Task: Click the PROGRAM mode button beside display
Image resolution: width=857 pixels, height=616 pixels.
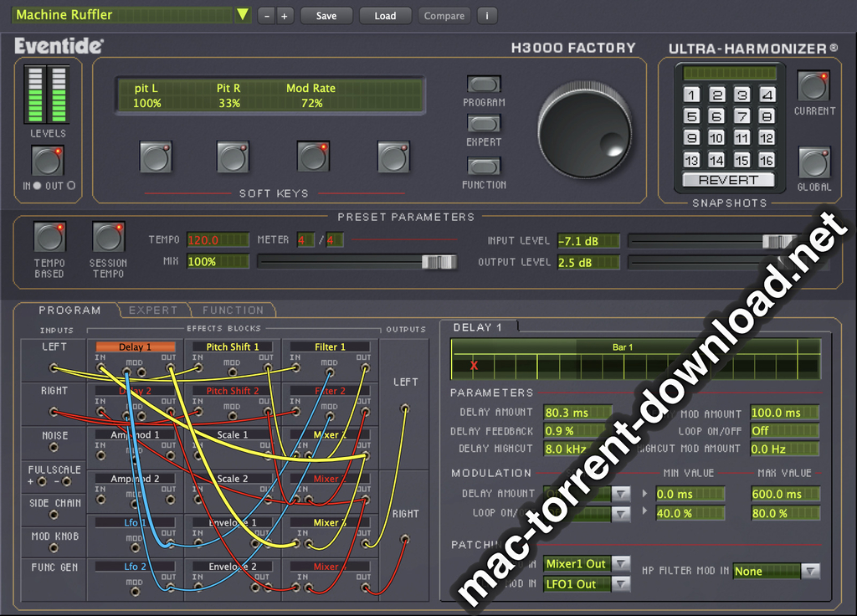Action: pos(484,84)
